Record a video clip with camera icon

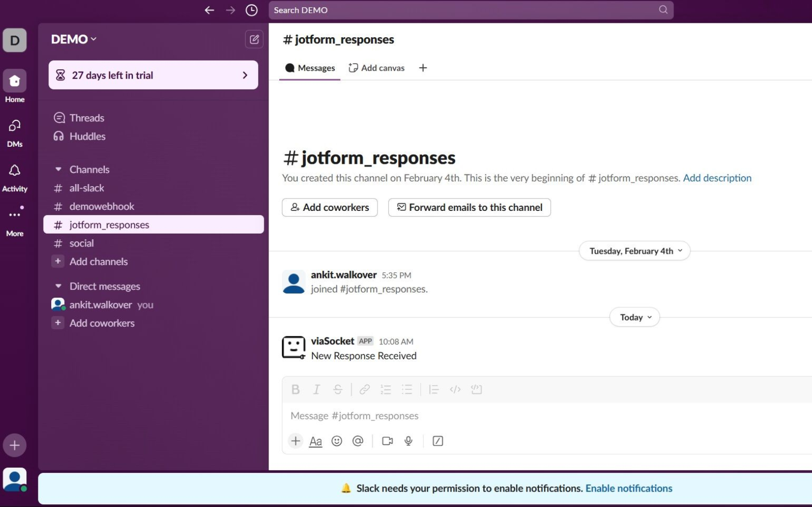(x=387, y=441)
